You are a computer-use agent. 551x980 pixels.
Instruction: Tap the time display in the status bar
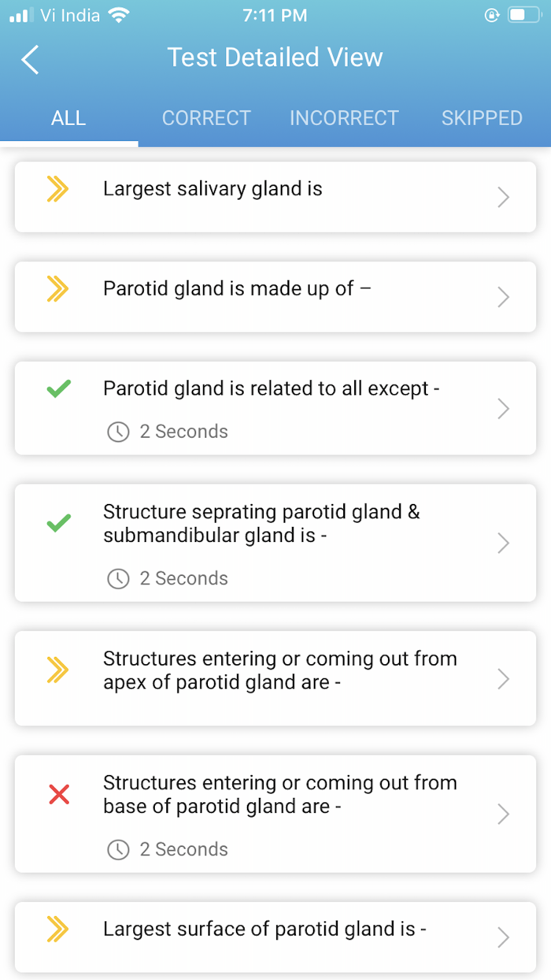click(x=275, y=14)
